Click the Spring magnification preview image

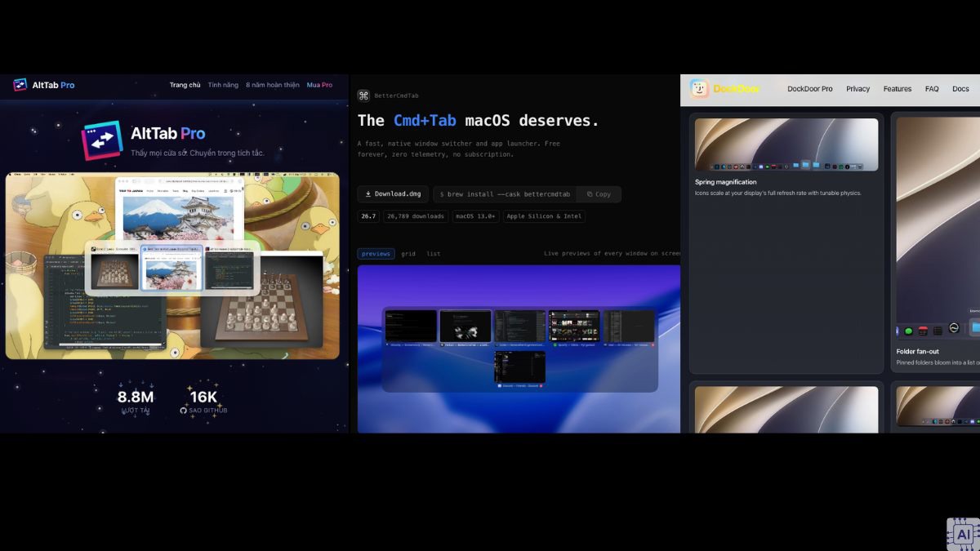pyautogui.click(x=786, y=144)
